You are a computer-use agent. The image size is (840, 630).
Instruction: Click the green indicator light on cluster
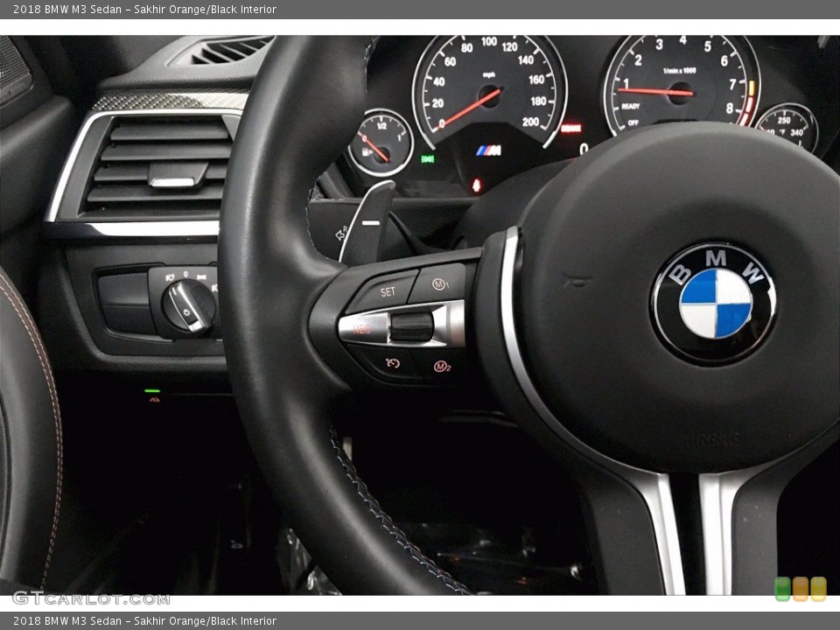click(x=428, y=159)
